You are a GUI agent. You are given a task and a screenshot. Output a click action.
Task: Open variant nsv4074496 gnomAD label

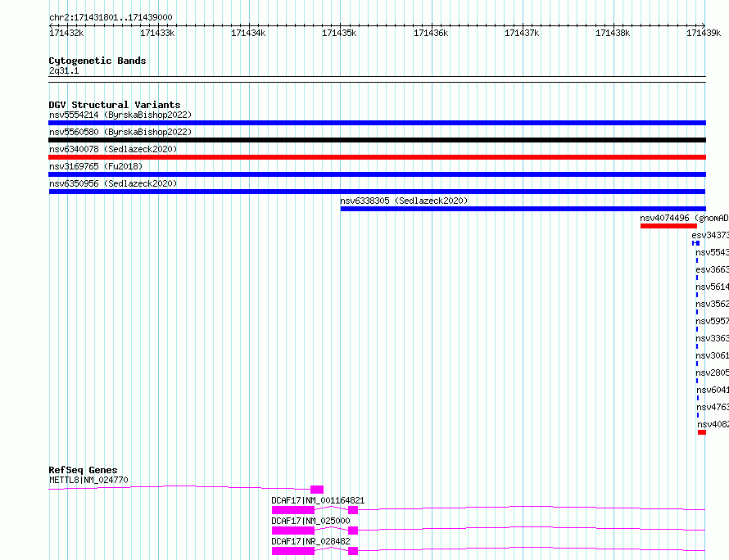(684, 218)
